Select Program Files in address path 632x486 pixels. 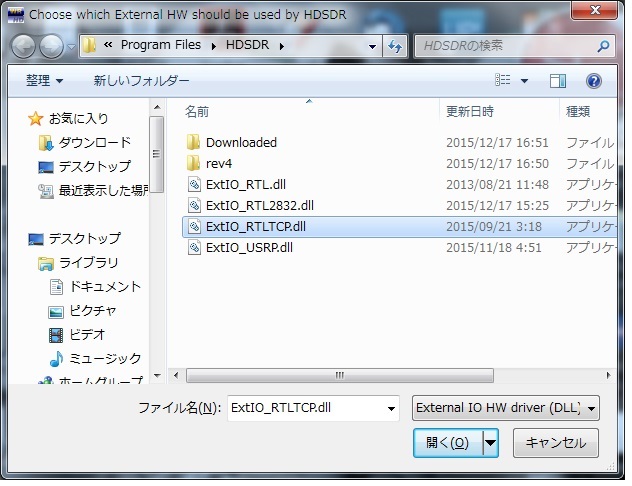[x=160, y=45]
